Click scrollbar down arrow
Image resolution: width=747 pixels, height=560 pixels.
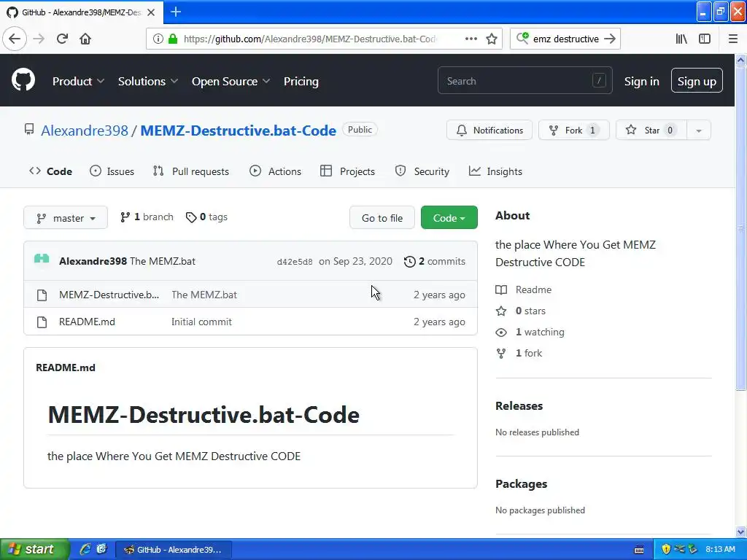click(x=741, y=532)
